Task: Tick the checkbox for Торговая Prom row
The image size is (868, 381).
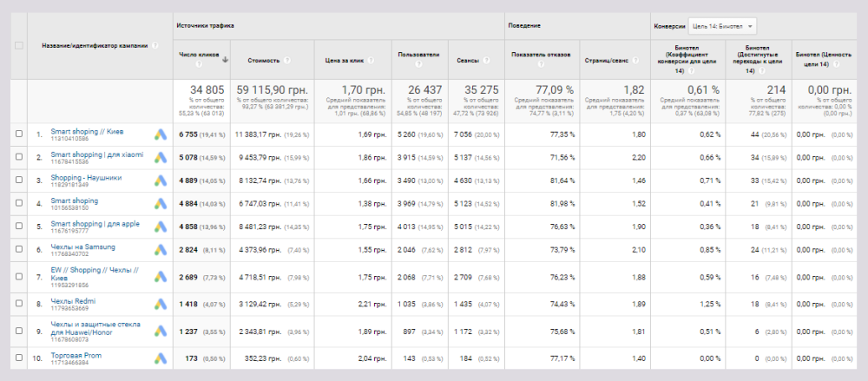Action: point(19,358)
